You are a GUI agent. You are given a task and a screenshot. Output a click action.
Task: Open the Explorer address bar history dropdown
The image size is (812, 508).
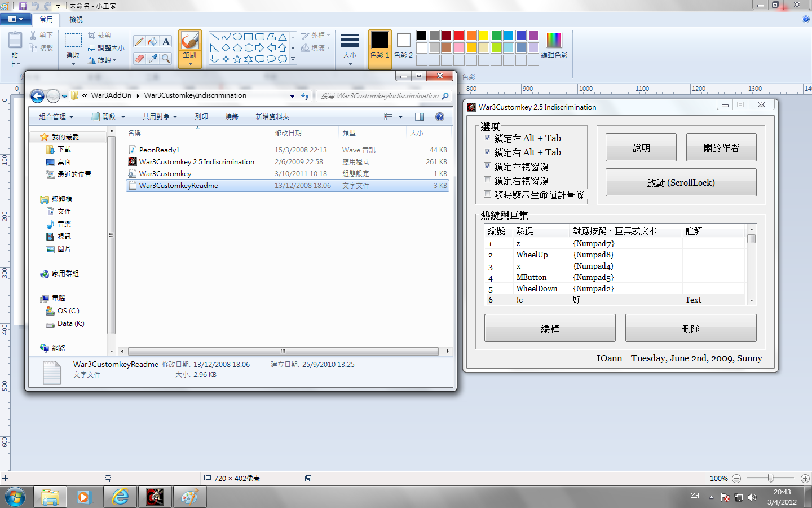292,96
